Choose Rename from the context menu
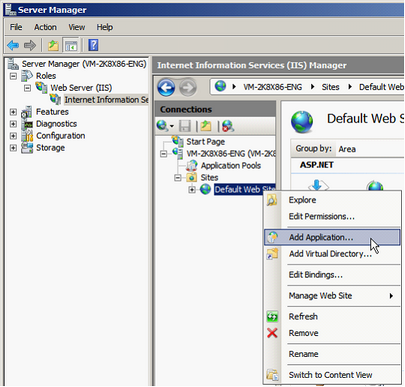405x387 pixels. tap(332, 354)
